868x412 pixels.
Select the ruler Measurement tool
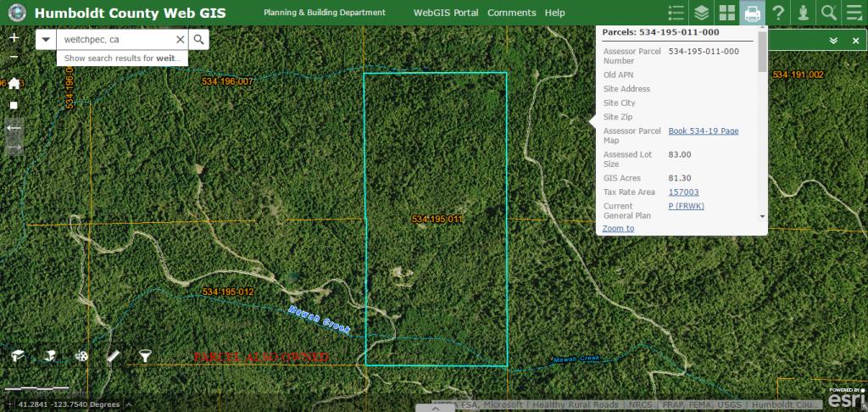(x=113, y=356)
